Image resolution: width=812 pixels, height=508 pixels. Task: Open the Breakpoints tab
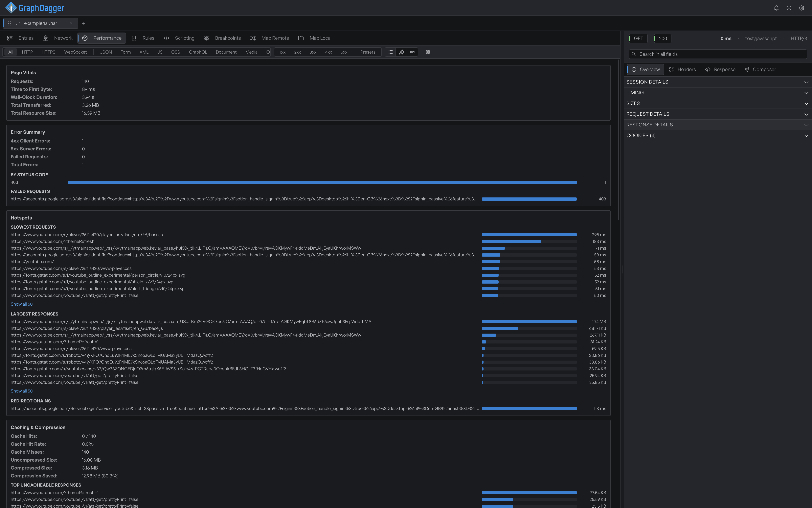tap(222, 38)
